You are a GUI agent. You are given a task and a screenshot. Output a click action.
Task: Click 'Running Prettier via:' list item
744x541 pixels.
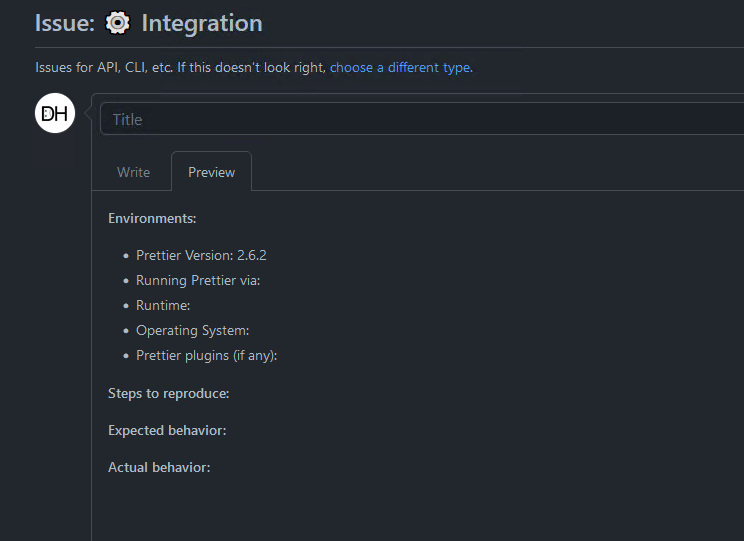pyautogui.click(x=198, y=280)
